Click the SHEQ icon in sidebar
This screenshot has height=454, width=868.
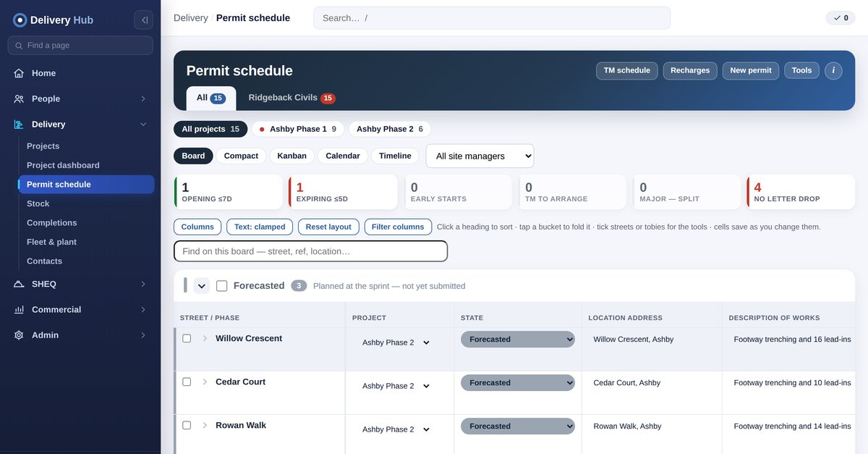(x=19, y=284)
